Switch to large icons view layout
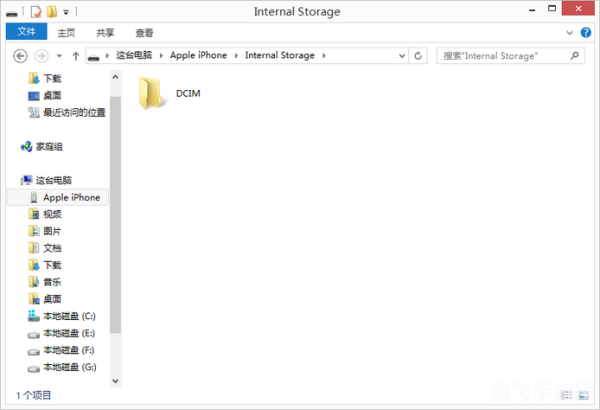Screen dimensions: 600x410 (x=581, y=395)
